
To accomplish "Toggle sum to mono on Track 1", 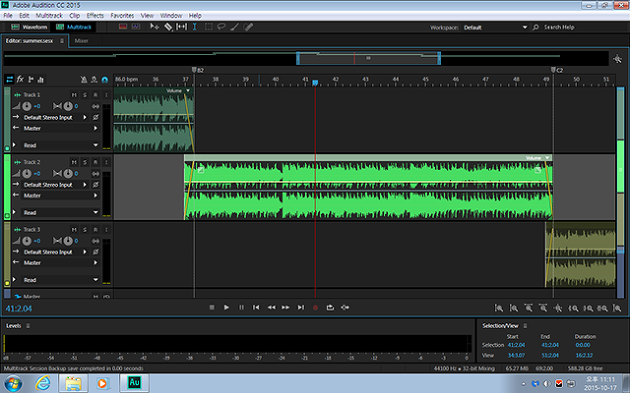I will pyautogui.click(x=96, y=106).
